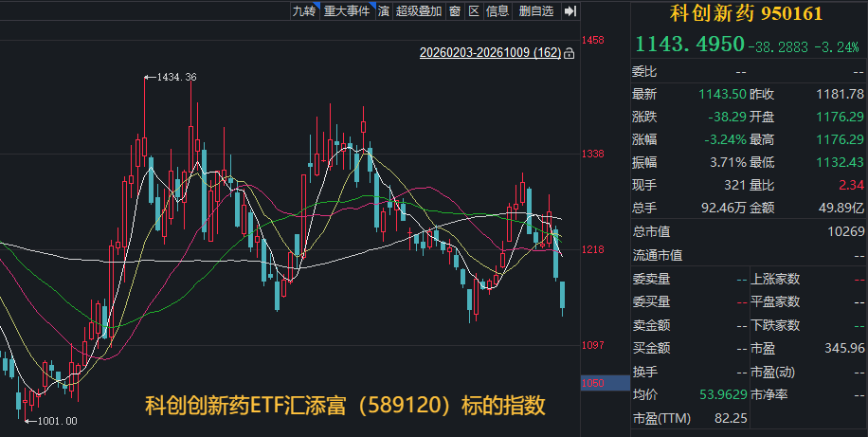Click the 量比 value 2.34
The width and height of the screenshot is (868, 437).
[851, 185]
